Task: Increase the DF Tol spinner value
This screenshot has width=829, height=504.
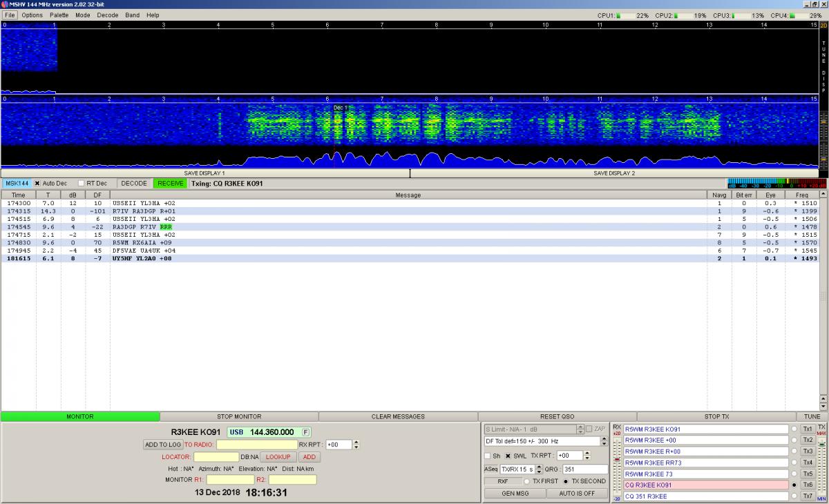Action: click(x=604, y=438)
